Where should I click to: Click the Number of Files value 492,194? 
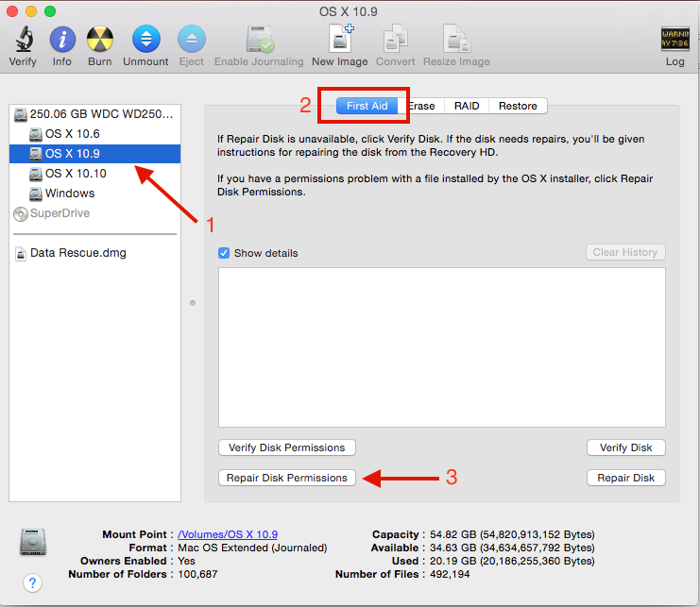(450, 574)
